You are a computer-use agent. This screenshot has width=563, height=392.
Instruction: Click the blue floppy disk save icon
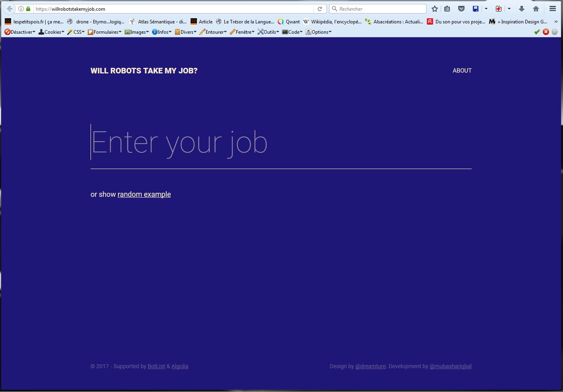[476, 9]
